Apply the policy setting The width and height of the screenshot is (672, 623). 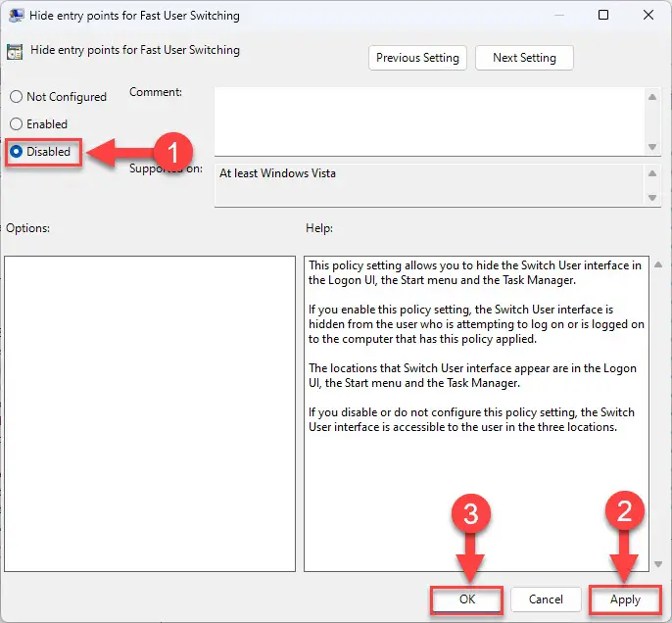coord(625,599)
